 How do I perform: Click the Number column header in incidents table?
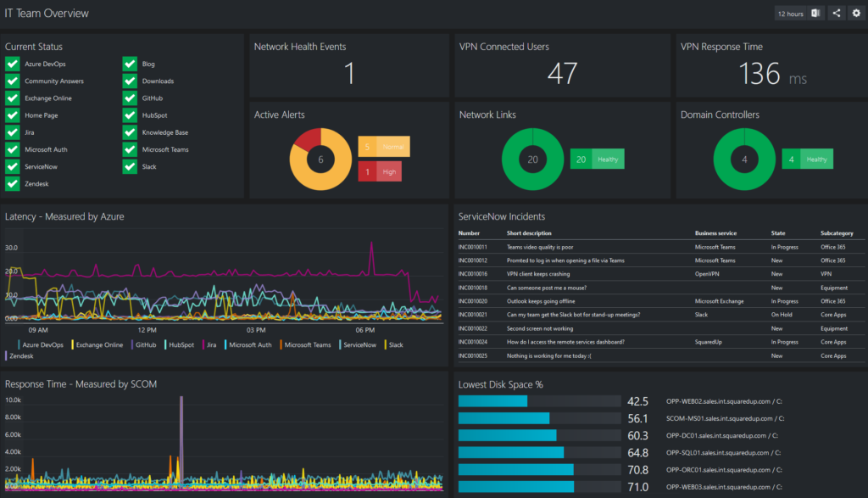coord(469,233)
